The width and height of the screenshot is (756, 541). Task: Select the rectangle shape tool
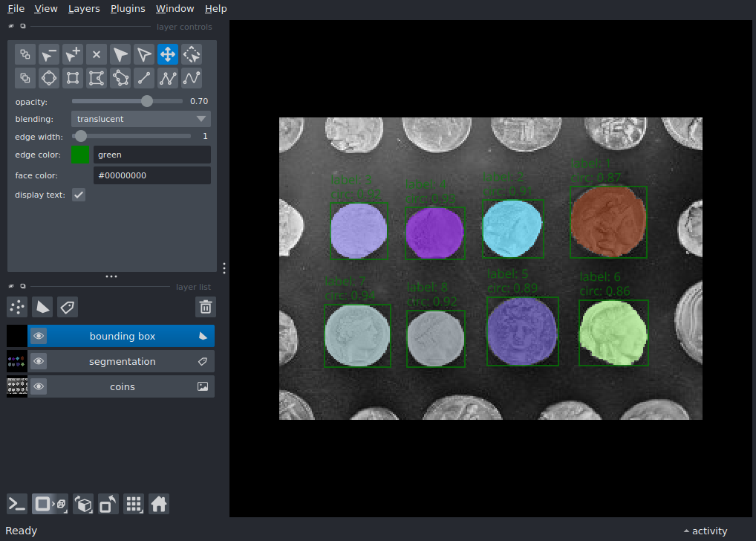(72, 78)
